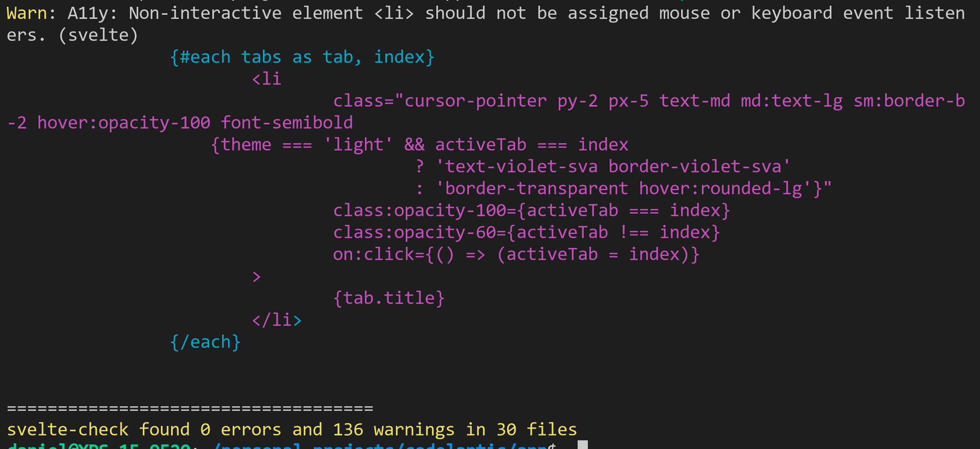The height and width of the screenshot is (449, 980).
Task: Click the 'svelte-check found 0 errors' summary line
Action: pyautogui.click(x=292, y=429)
